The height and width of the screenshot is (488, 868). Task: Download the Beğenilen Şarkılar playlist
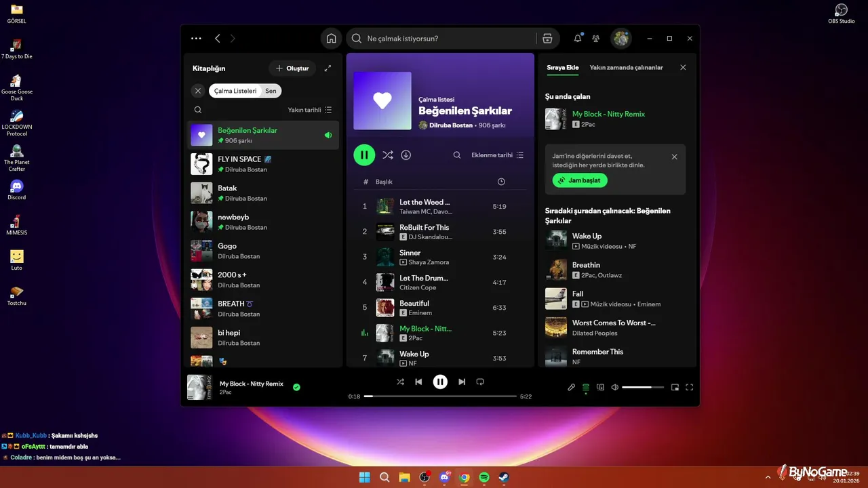tap(406, 155)
